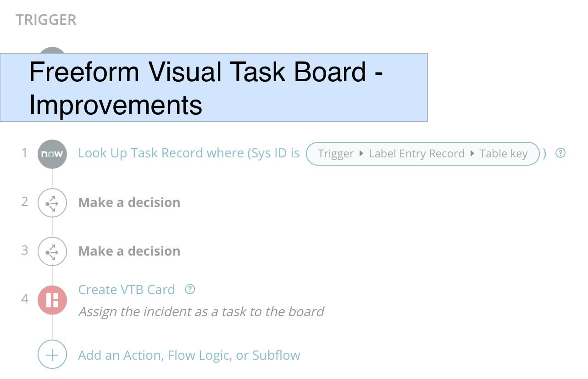
Task: Open help icon beside Look Up Task Record
Action: pos(560,153)
